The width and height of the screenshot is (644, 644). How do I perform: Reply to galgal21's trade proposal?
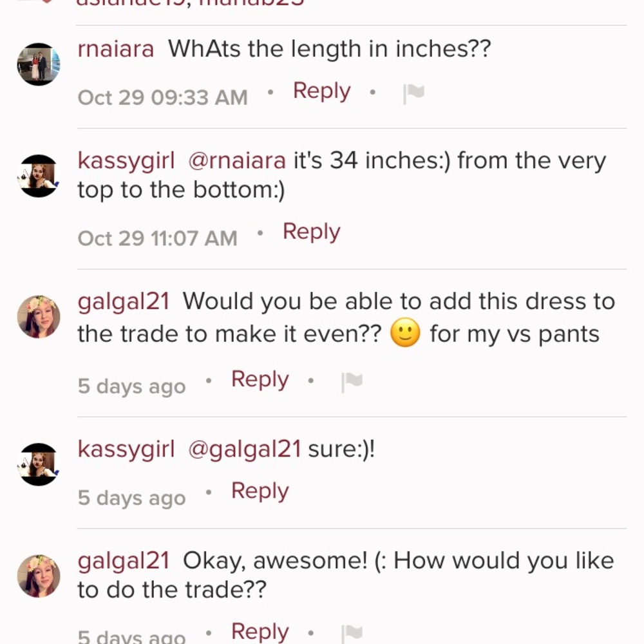[259, 379]
